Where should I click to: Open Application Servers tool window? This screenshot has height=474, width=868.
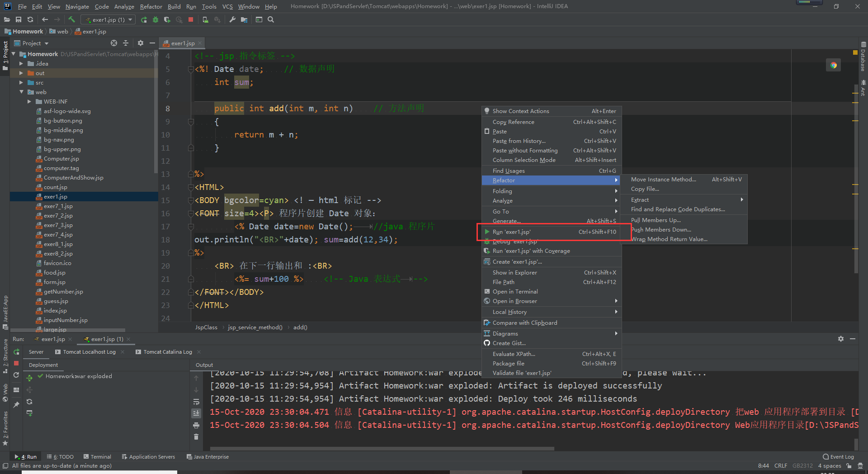click(x=148, y=457)
